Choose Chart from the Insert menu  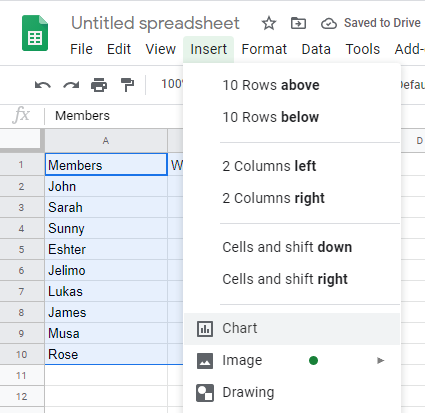pyautogui.click(x=292, y=329)
